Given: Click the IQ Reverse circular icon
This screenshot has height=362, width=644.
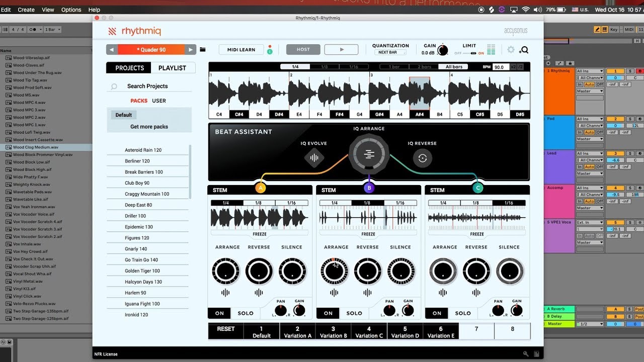Looking at the screenshot, I should point(422,158).
